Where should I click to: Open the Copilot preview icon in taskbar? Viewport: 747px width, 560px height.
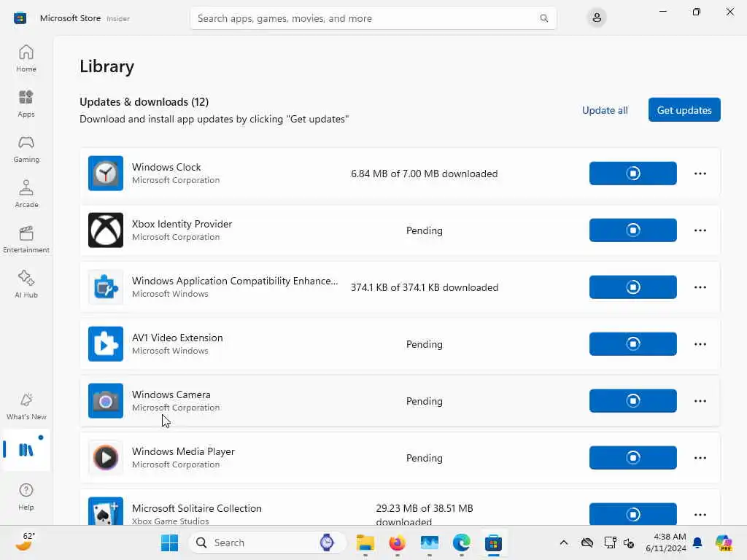(x=724, y=542)
